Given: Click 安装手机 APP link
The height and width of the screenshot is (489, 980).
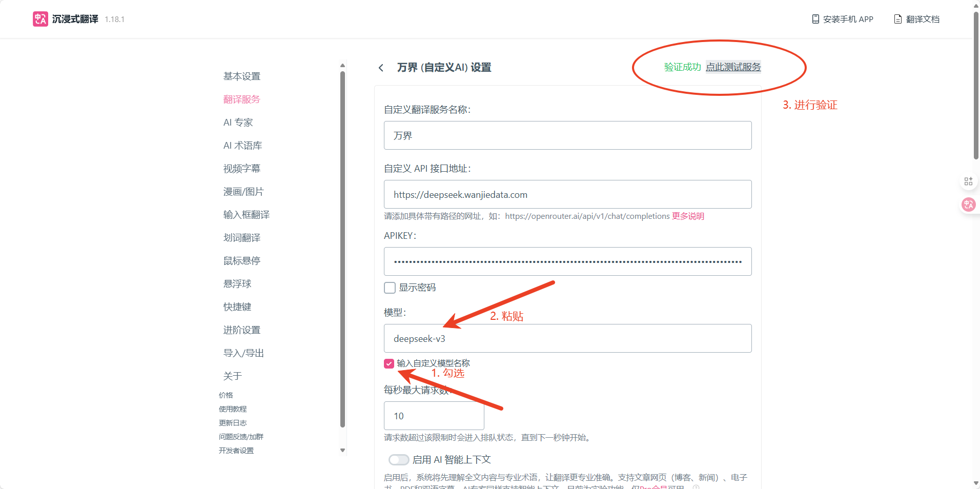Looking at the screenshot, I should tap(848, 19).
